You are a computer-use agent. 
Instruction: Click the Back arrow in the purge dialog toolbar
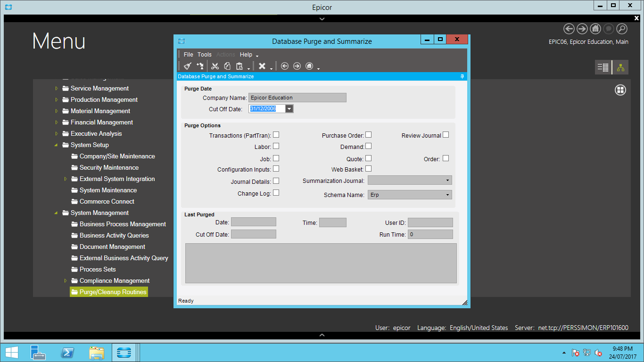[x=285, y=66]
